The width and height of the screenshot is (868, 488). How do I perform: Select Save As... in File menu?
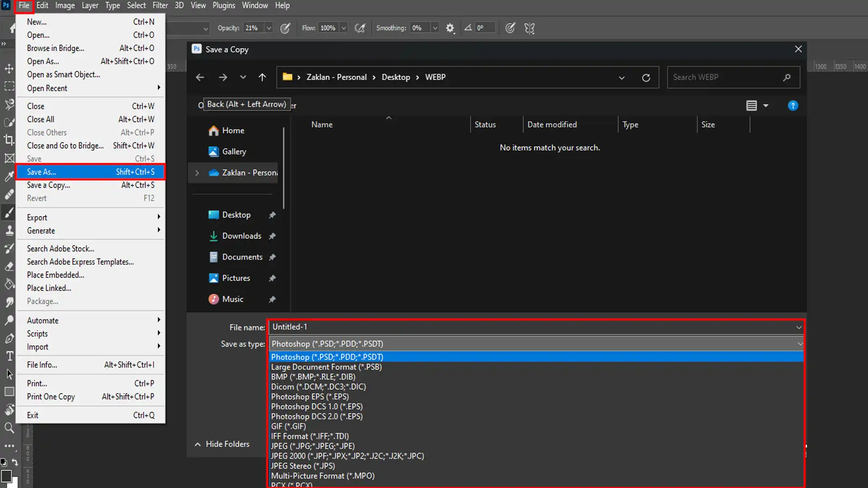90,172
